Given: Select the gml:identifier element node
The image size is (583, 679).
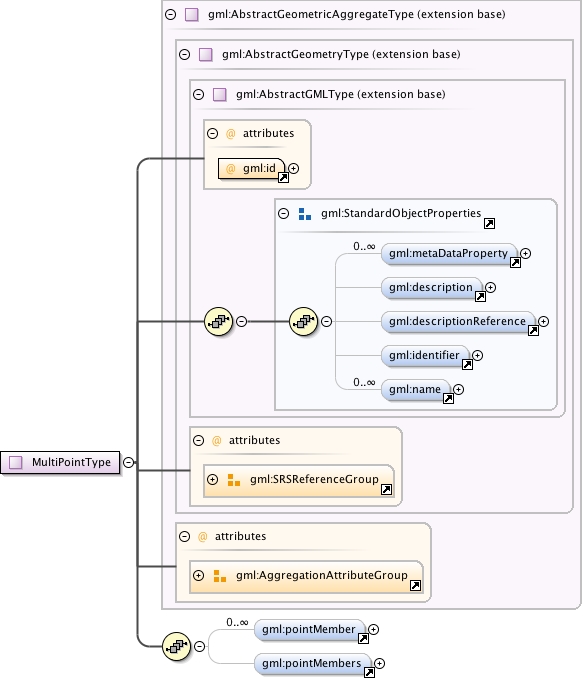Looking at the screenshot, I should click(425, 356).
